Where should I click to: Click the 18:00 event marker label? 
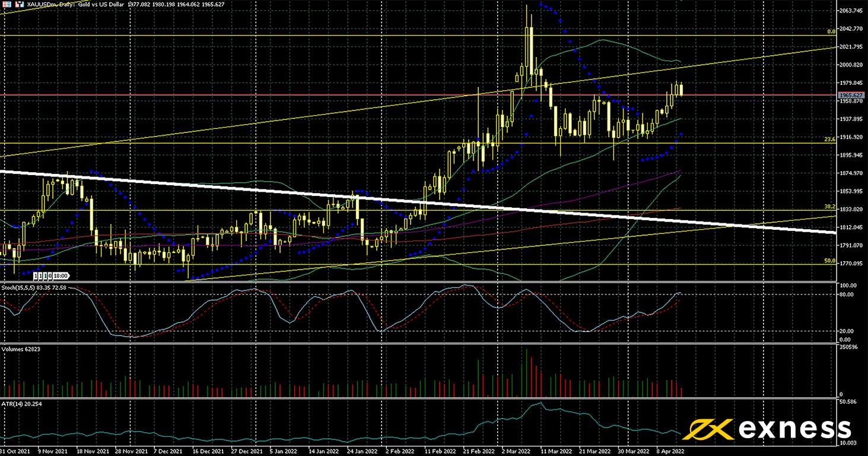coord(61,276)
